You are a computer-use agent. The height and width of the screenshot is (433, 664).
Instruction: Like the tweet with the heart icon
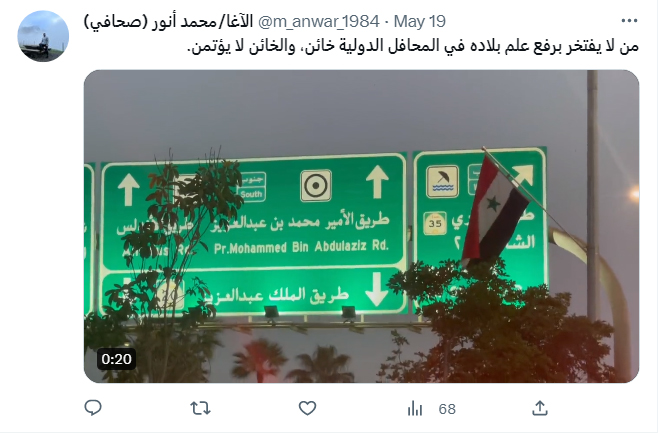pyautogui.click(x=307, y=408)
